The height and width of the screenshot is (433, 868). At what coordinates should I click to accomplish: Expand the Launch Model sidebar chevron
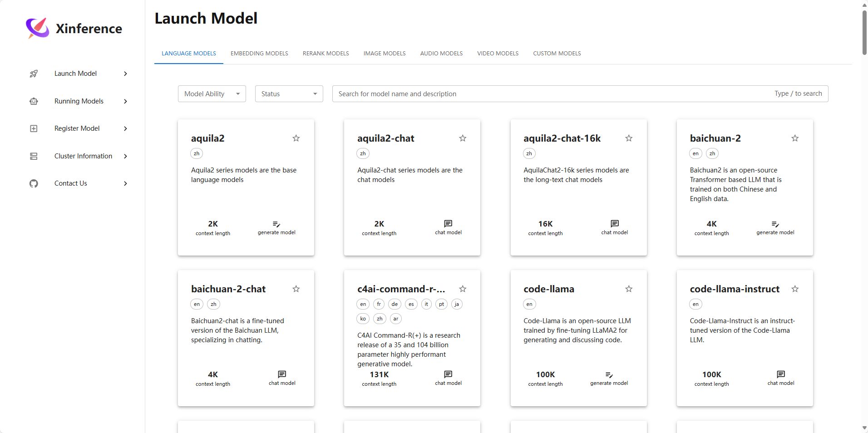click(126, 74)
